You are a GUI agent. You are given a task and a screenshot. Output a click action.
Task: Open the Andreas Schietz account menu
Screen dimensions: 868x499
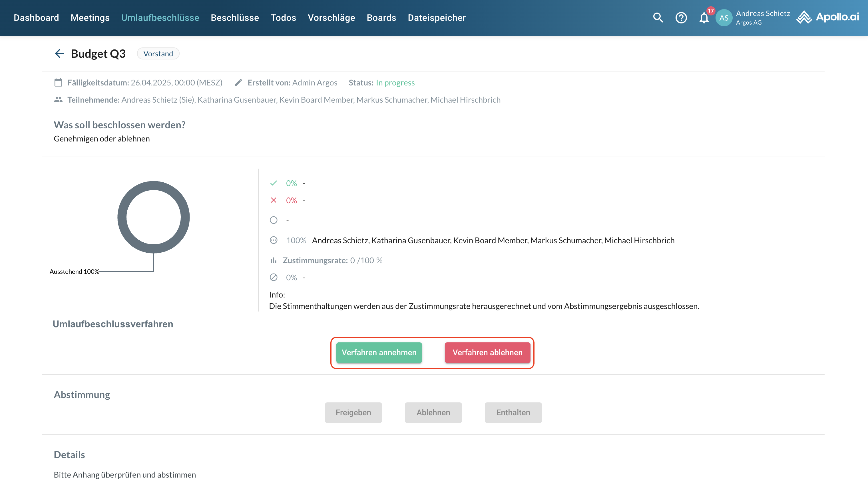tap(763, 18)
